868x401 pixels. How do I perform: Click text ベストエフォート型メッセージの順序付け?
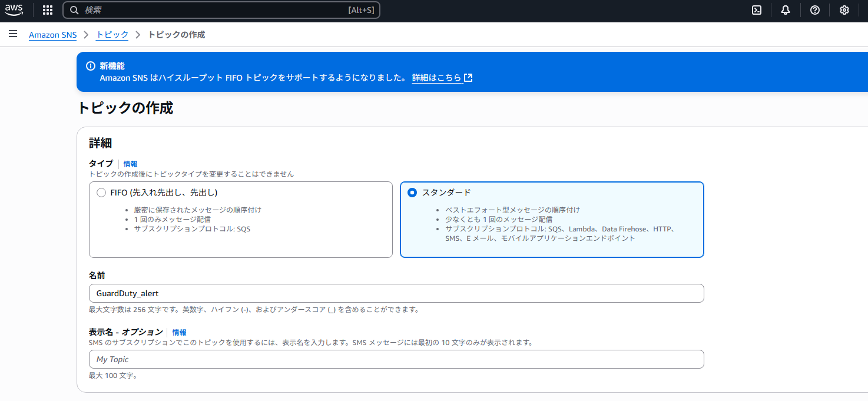coord(512,210)
